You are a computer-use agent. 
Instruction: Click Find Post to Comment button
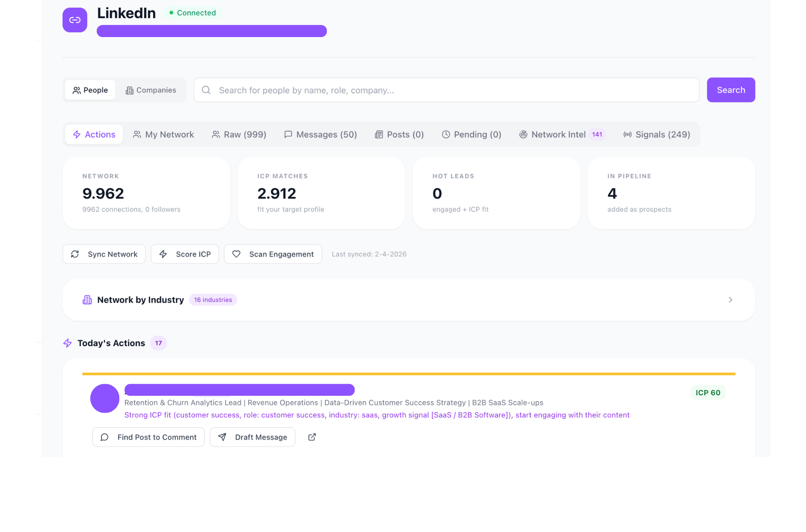(148, 437)
